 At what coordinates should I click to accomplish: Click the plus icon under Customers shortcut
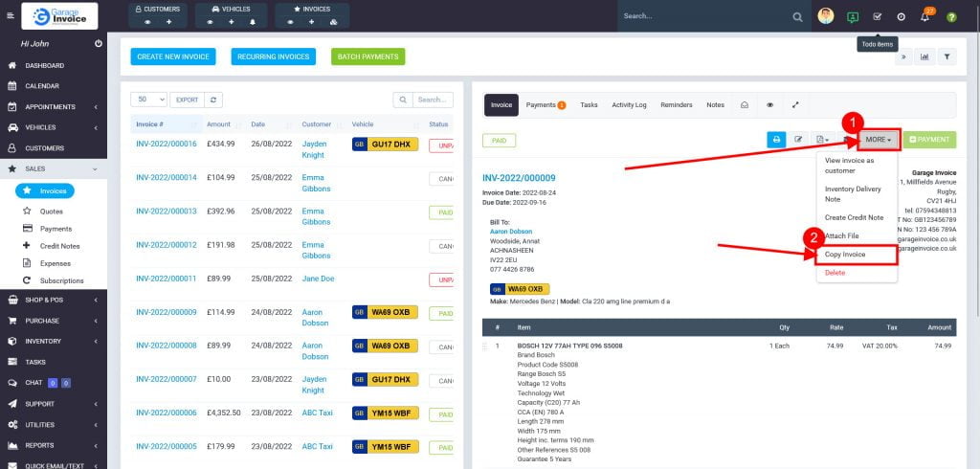coord(169,21)
